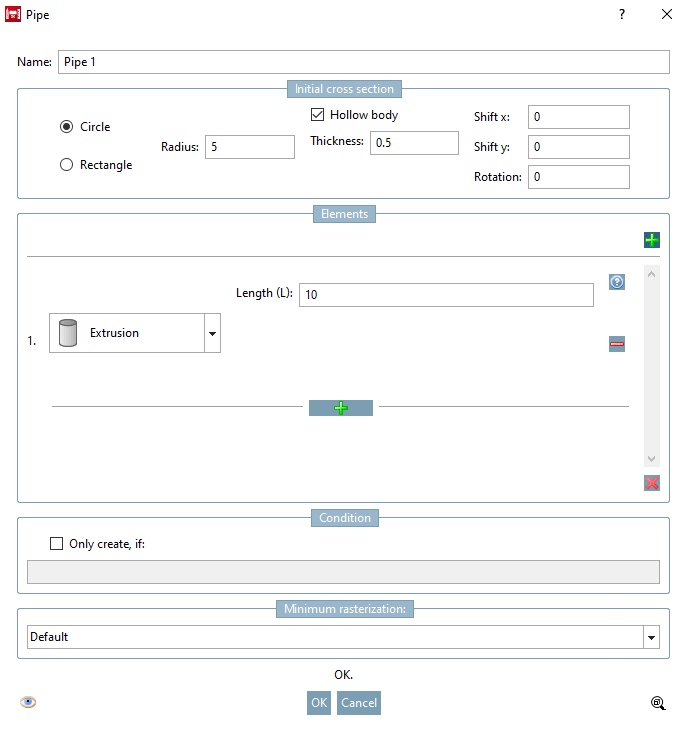This screenshot has height=731, width=689.
Task: Toggle preview with the eye icon
Action: pyautogui.click(x=28, y=702)
